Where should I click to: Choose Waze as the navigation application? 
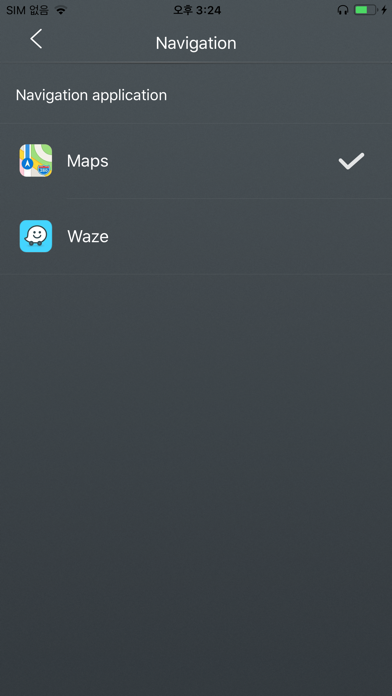click(196, 236)
